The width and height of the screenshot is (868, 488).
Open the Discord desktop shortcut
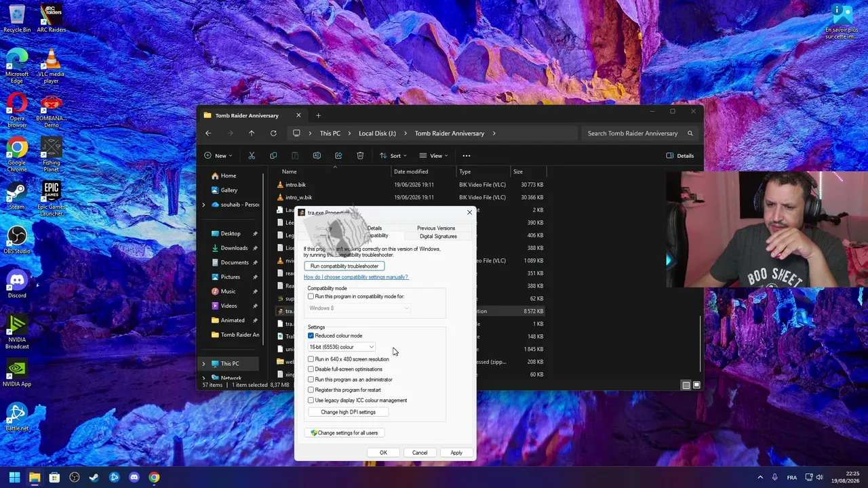tap(17, 285)
